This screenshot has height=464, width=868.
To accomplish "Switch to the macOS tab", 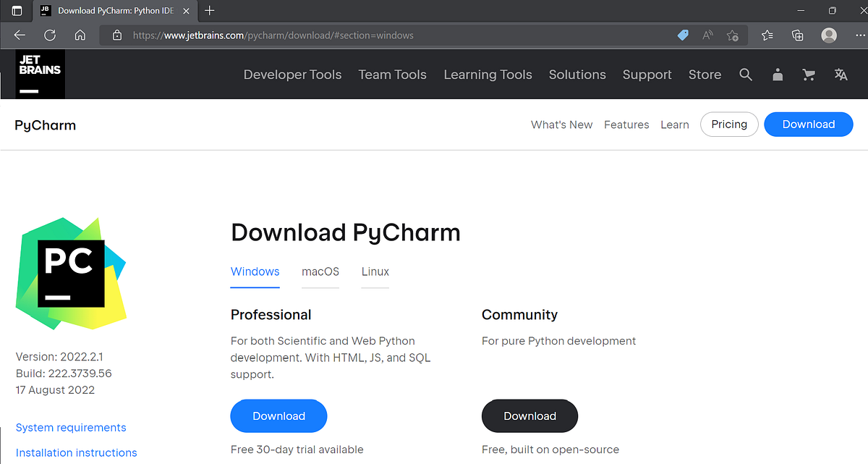I will point(320,271).
